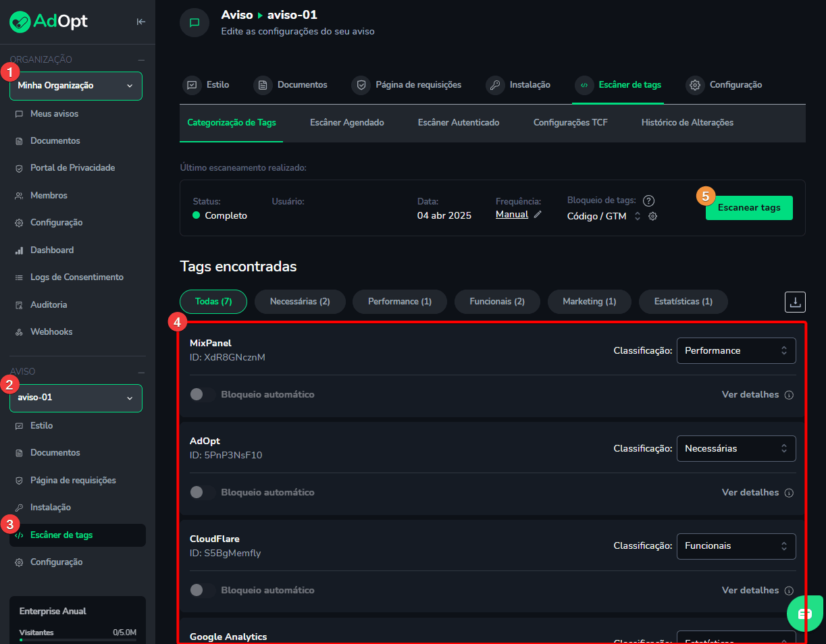Viewport: 826px width, 644px height.
Task: Change MixPanel classification from Performance
Action: click(x=736, y=350)
